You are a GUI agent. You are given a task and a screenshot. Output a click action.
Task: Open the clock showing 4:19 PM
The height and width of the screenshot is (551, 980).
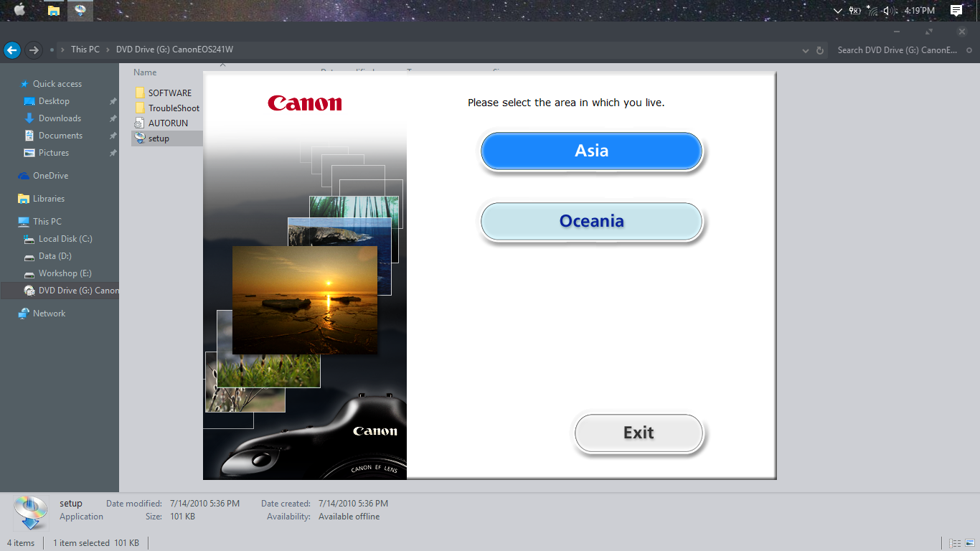(x=919, y=11)
